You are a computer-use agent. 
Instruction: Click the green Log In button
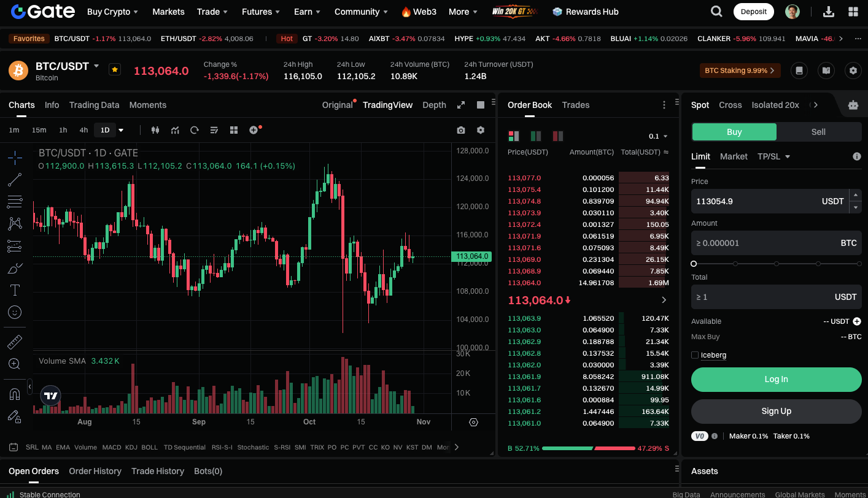click(x=776, y=380)
